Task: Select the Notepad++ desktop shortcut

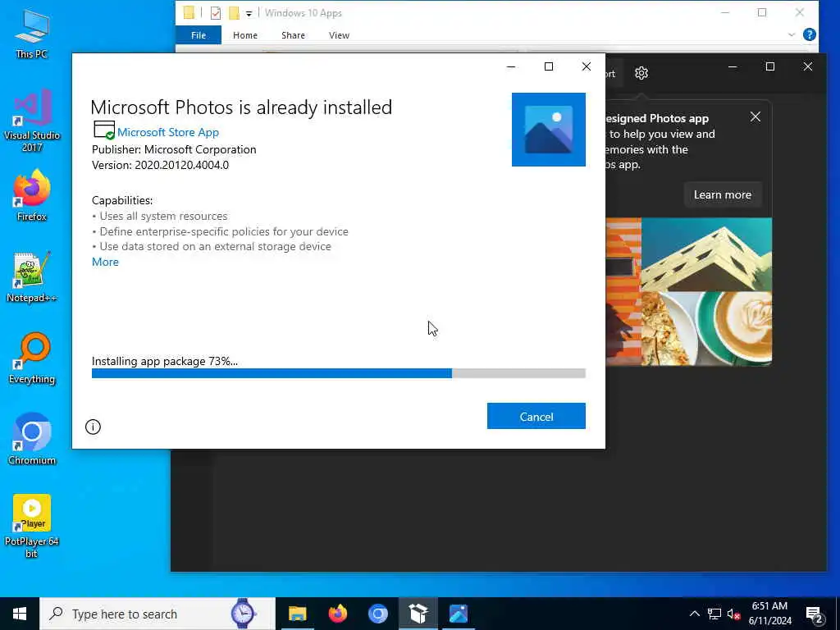Action: click(x=32, y=277)
